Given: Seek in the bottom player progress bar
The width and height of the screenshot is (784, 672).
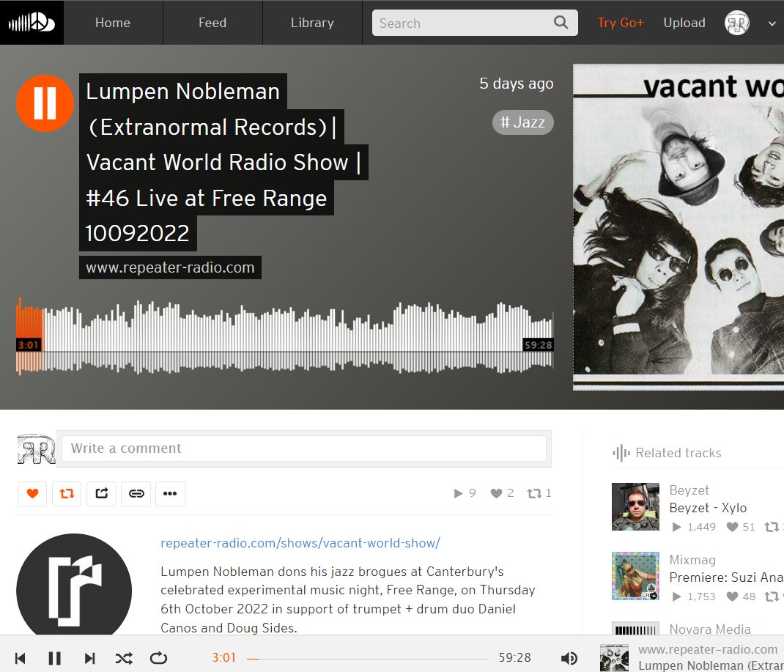Looking at the screenshot, I should click(368, 659).
